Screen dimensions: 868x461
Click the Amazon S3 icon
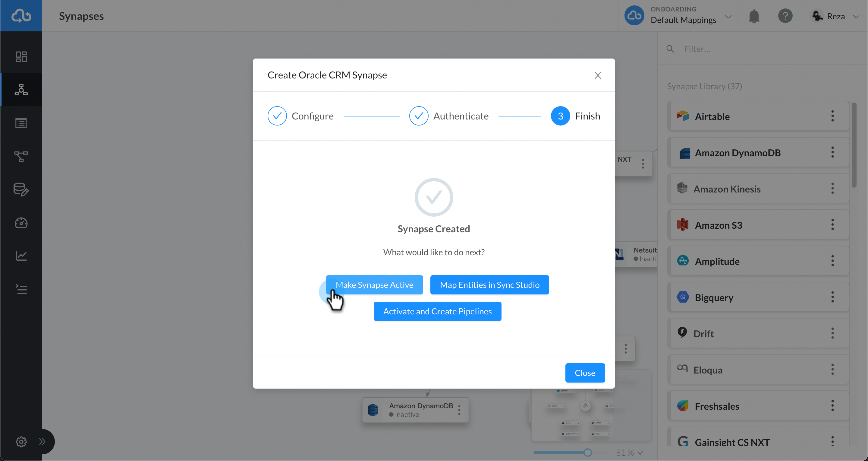pos(683,224)
